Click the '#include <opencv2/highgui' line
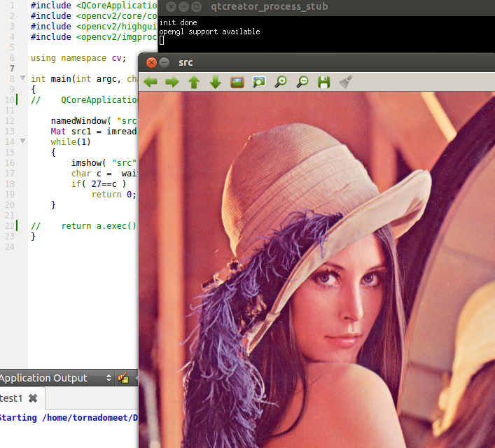The image size is (495, 448). pyautogui.click(x=94, y=27)
